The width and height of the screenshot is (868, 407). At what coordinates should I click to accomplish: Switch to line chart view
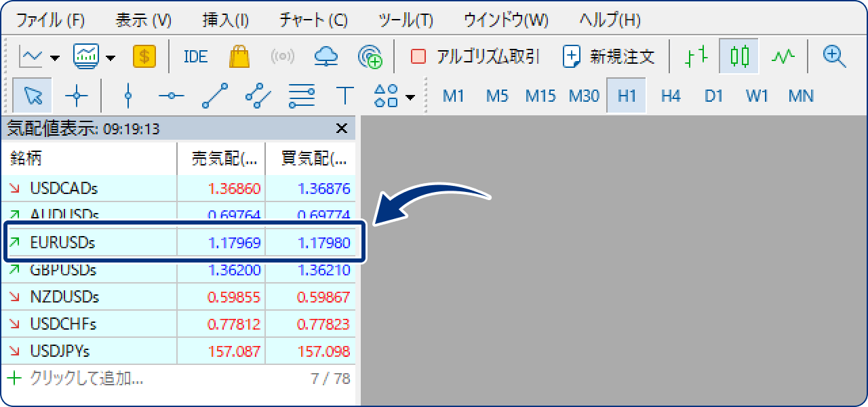point(783,56)
